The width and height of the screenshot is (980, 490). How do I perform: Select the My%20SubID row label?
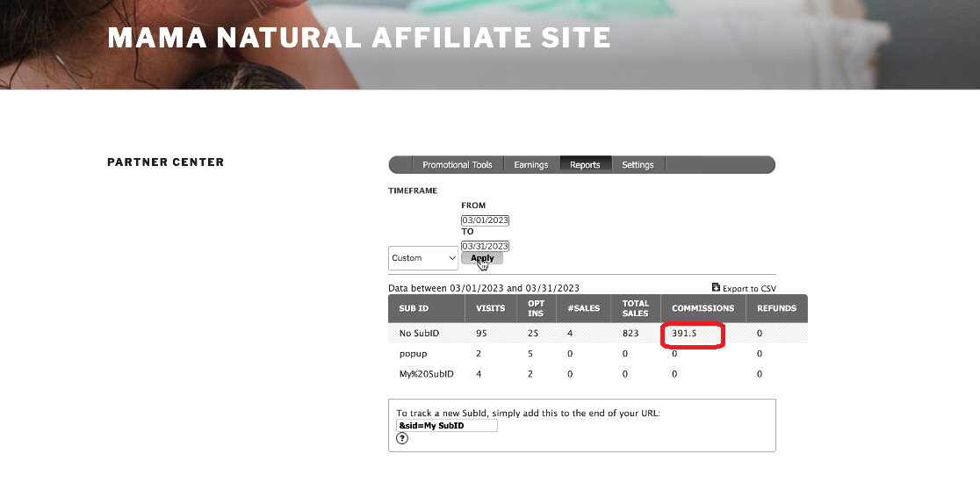tap(426, 374)
